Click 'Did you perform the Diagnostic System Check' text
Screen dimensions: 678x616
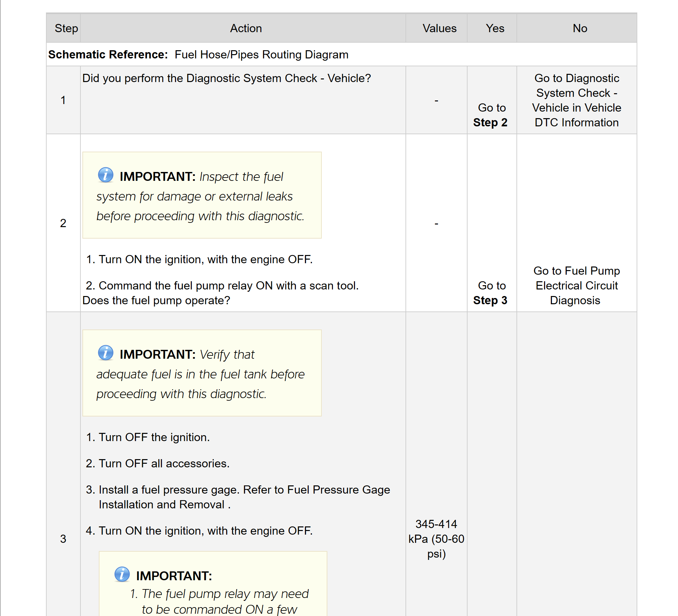(x=226, y=78)
